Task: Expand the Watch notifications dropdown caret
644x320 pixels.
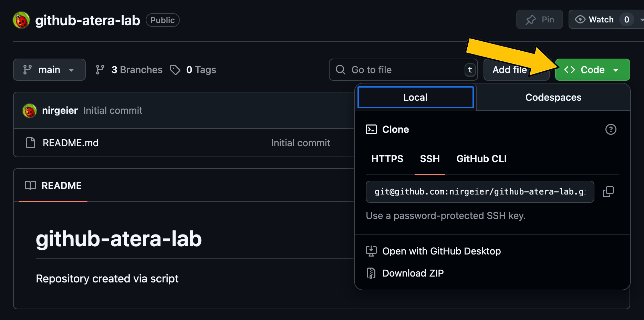Action: (641, 20)
